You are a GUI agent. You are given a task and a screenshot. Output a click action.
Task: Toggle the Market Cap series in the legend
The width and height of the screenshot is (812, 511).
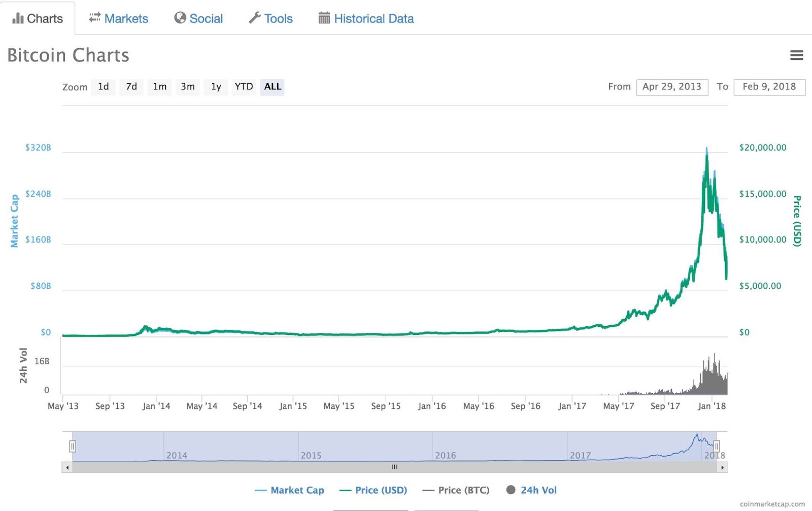click(290, 490)
